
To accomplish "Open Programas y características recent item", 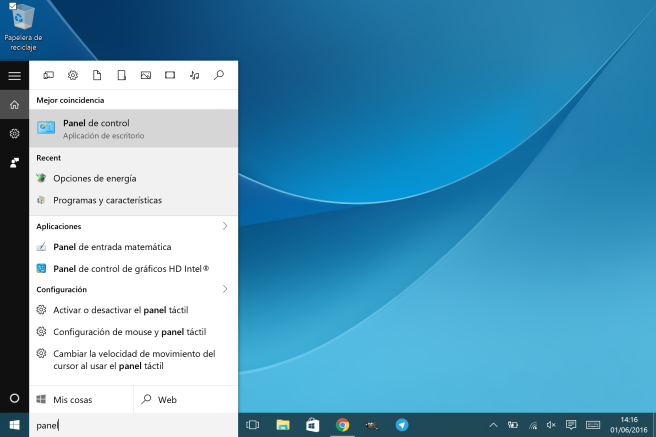I will pyautogui.click(x=133, y=200).
